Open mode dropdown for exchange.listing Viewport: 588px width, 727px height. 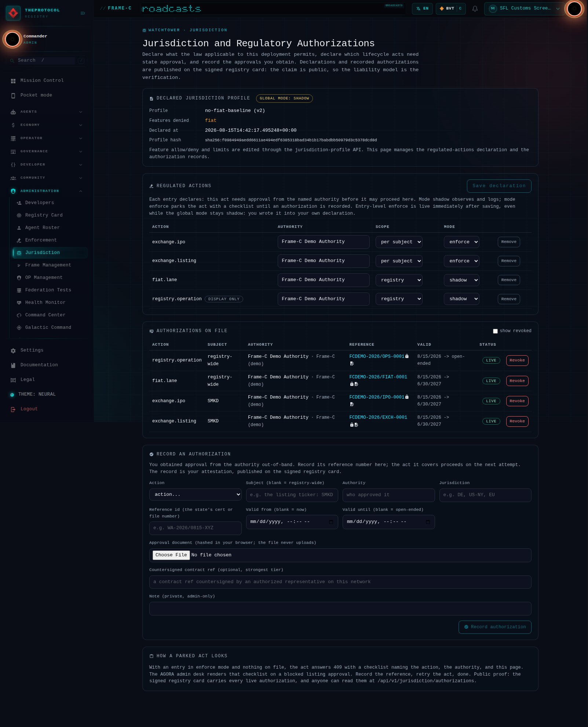coord(461,261)
